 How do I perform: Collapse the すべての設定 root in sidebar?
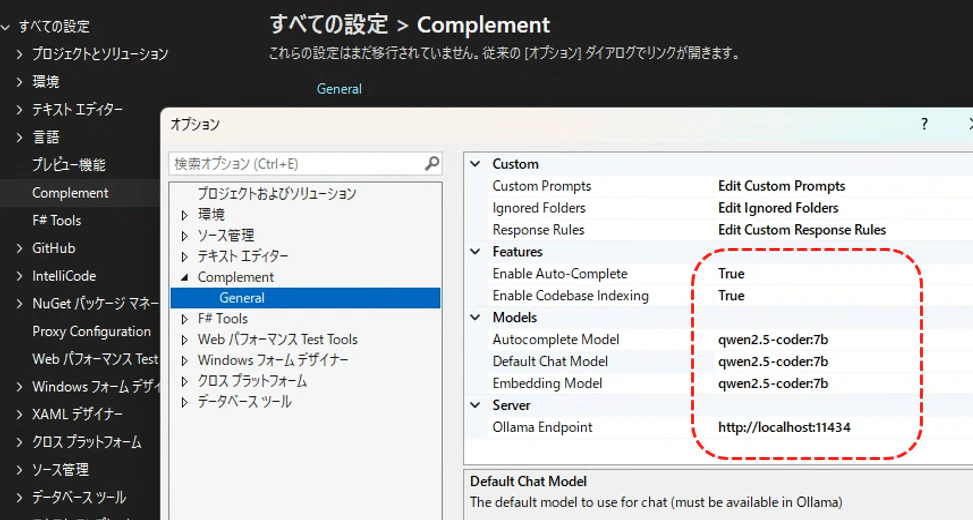[x=6, y=27]
